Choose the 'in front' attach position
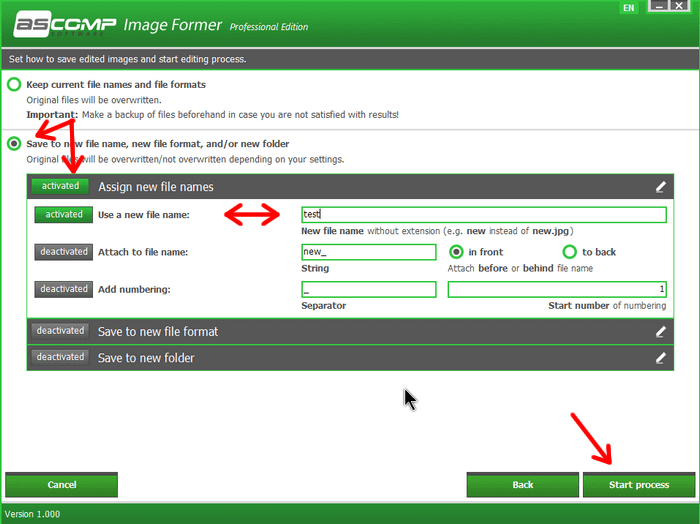The image size is (700, 524). click(456, 252)
